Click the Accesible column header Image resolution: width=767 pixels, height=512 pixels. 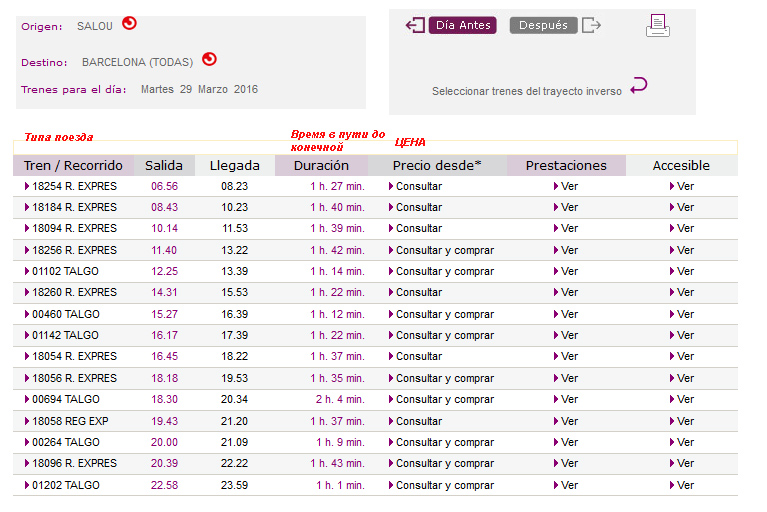pos(681,166)
